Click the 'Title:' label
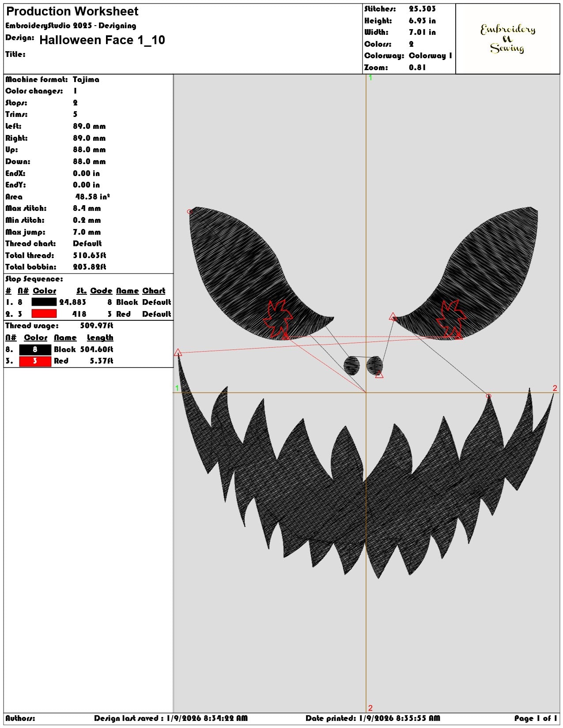This screenshot has height=728, width=563. (15, 54)
